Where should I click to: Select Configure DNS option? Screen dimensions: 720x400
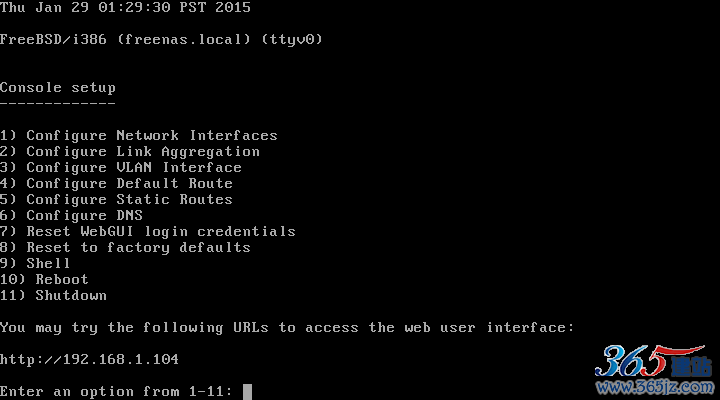72,215
